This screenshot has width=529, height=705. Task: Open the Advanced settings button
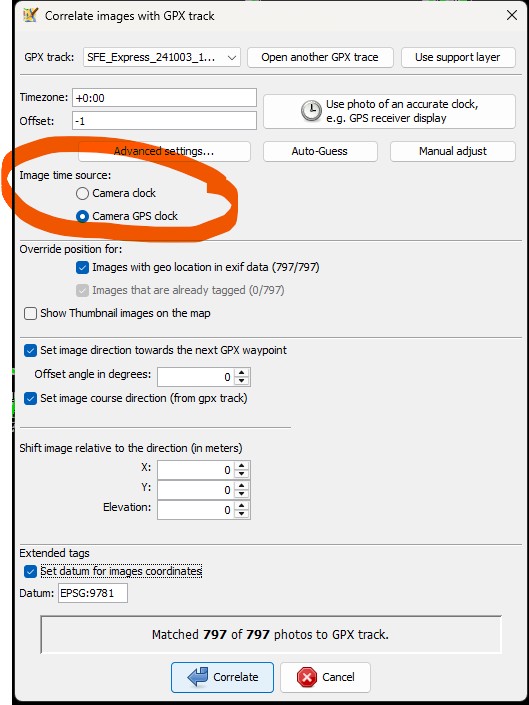[x=164, y=152]
